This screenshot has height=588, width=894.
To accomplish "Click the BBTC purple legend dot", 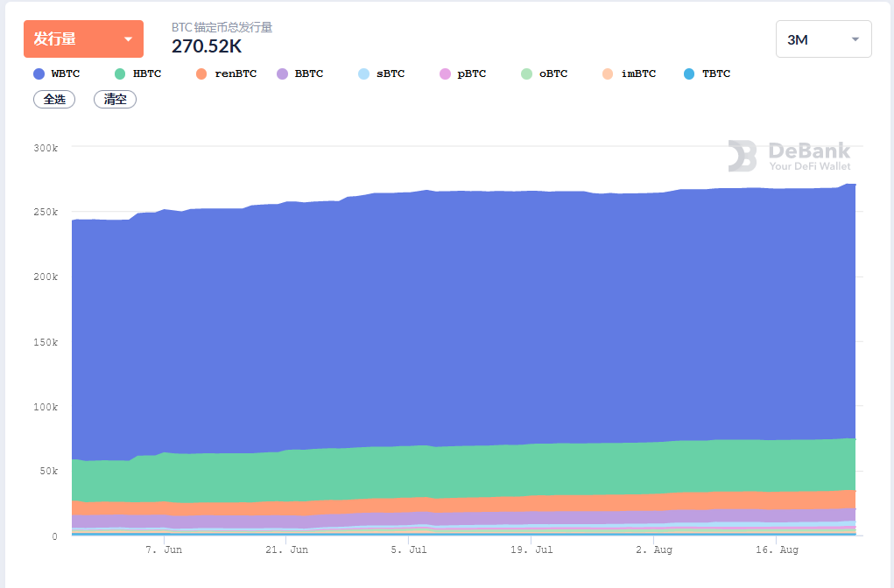I will pyautogui.click(x=283, y=74).
